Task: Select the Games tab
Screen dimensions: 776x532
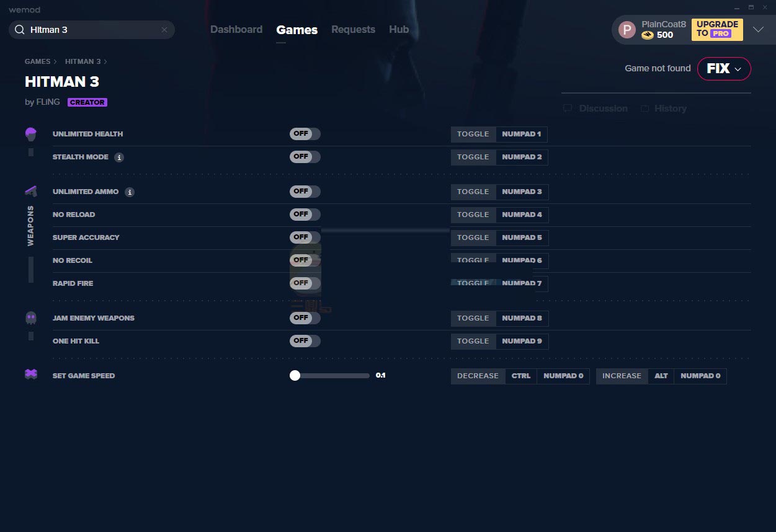Action: tap(297, 30)
